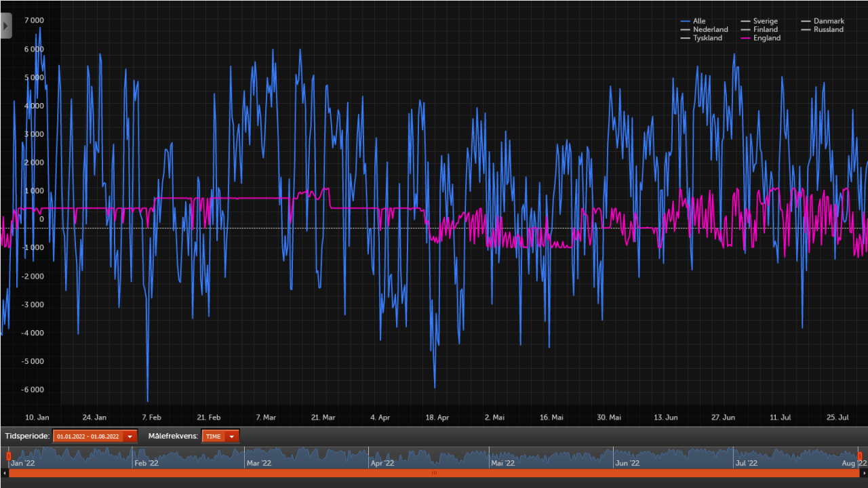Screen dimensions: 868x488
Task: Show the Sverige series in legend
Action: coord(765,22)
